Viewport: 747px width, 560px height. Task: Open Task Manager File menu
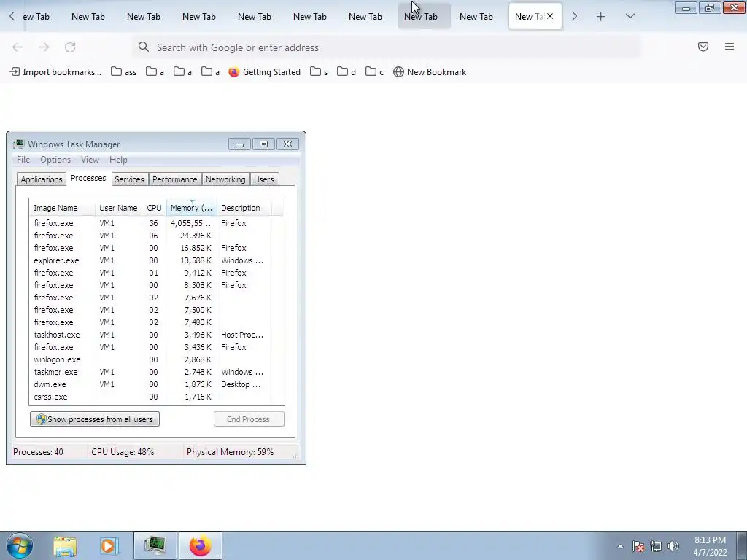pyautogui.click(x=23, y=160)
